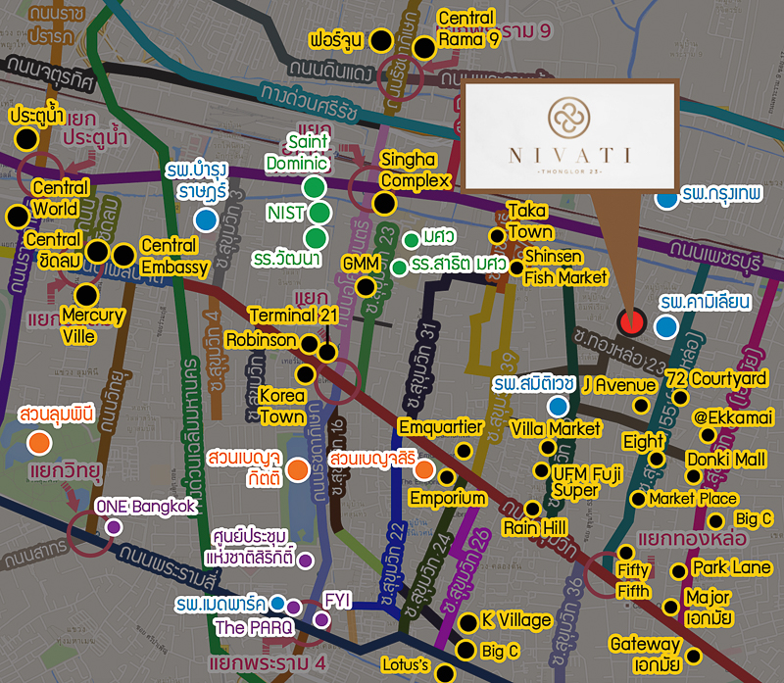784x683 pixels.
Task: Click the Nivati Thonglor 25 logo callout
Action: pyautogui.click(x=568, y=142)
